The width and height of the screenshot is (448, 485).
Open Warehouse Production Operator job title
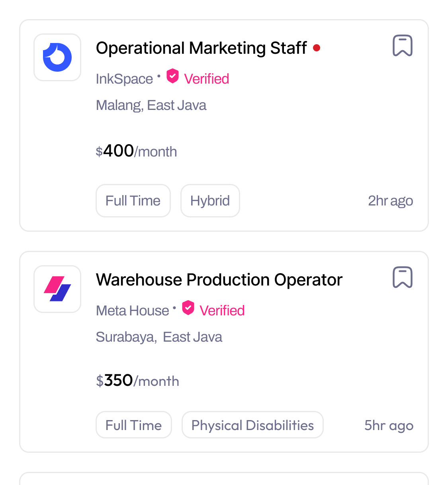click(219, 280)
